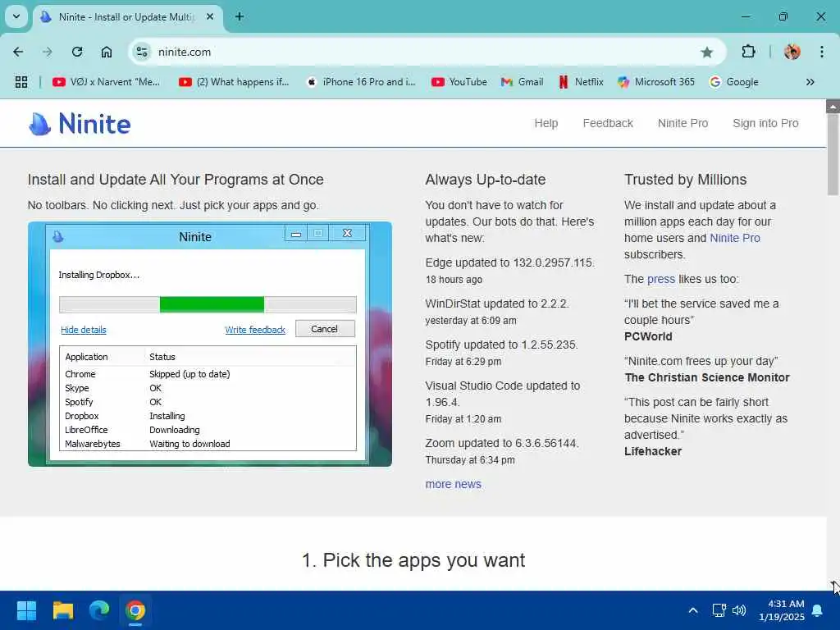Open Microsoft Edge from taskbar
Screen dimensions: 840x630
pyautogui.click(x=99, y=610)
